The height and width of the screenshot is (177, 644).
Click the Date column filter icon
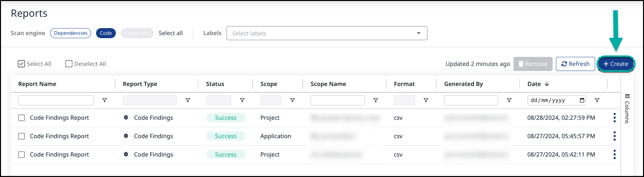(597, 100)
